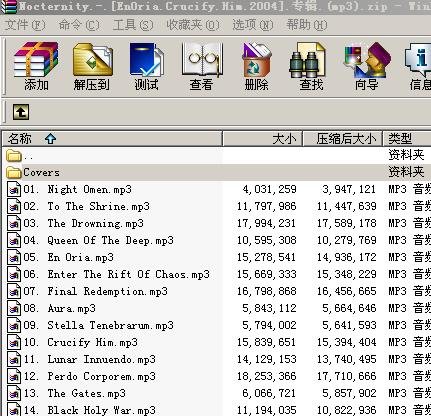Open the Help (帮助) menu
The height and width of the screenshot is (416, 431).
tap(307, 25)
